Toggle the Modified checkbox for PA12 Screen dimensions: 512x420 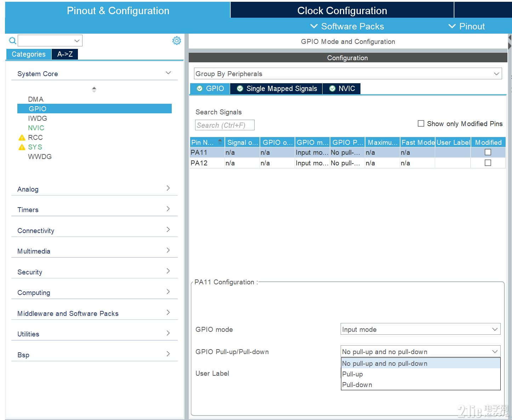point(488,163)
